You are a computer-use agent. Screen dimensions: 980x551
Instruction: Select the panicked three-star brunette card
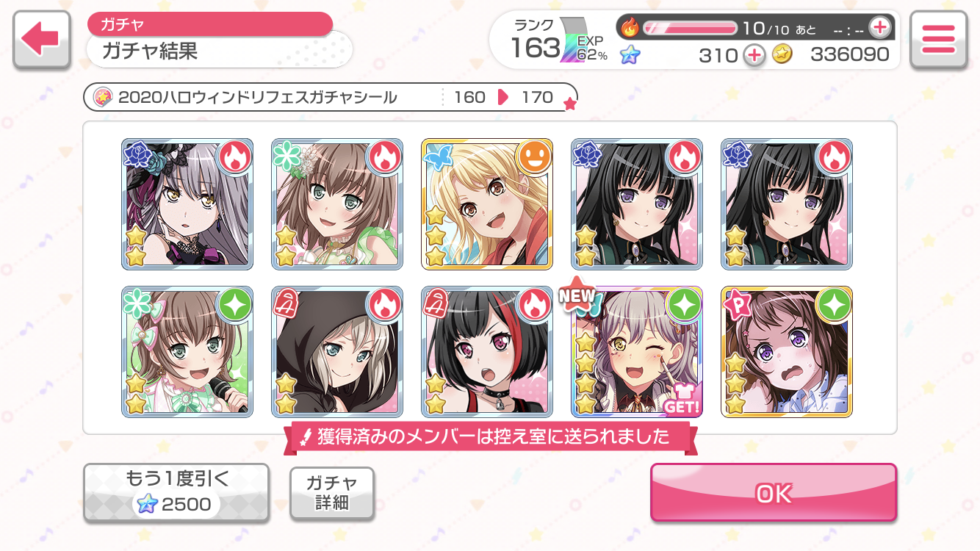(x=787, y=352)
